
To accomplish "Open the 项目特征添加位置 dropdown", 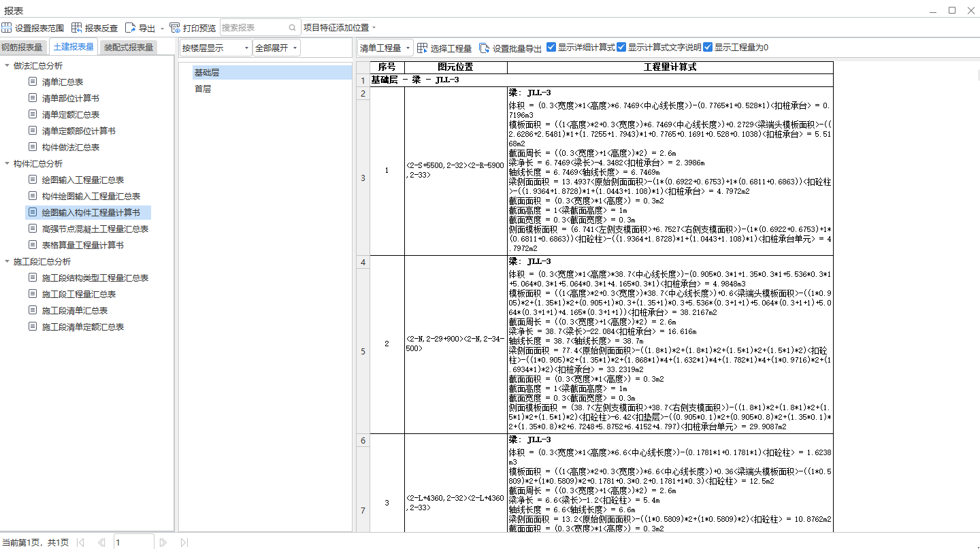I will coord(340,28).
